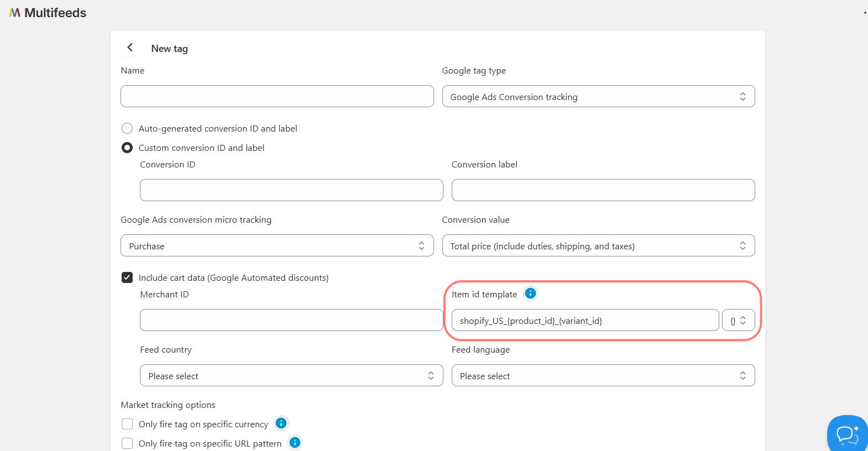This screenshot has width=868, height=451.
Task: Show info for specific currency option
Action: (x=281, y=423)
